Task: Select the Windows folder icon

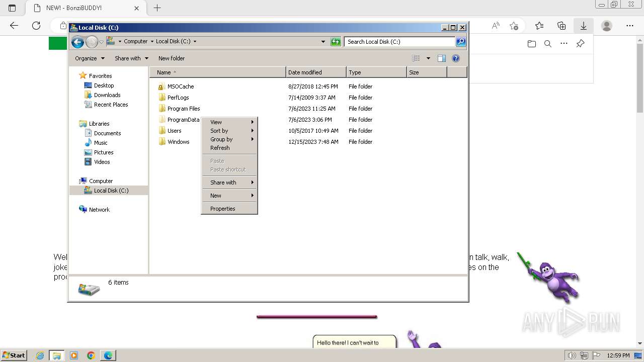Action: point(162,142)
